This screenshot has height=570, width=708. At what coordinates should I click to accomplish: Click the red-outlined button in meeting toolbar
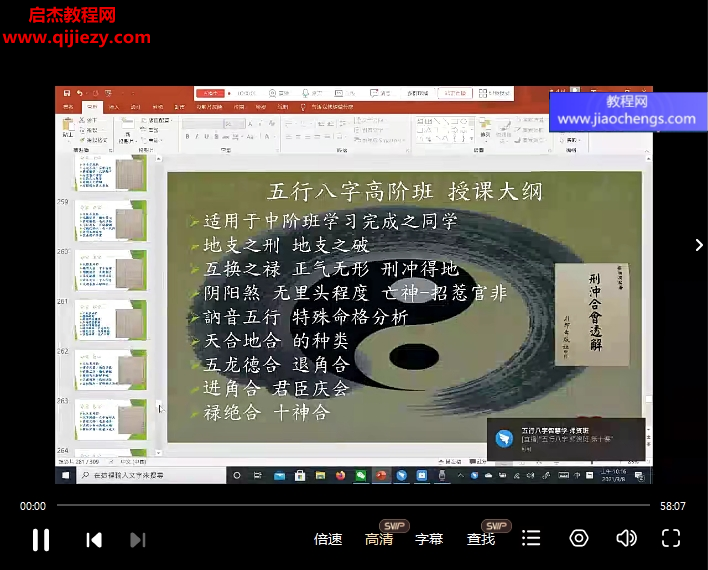coord(455,93)
